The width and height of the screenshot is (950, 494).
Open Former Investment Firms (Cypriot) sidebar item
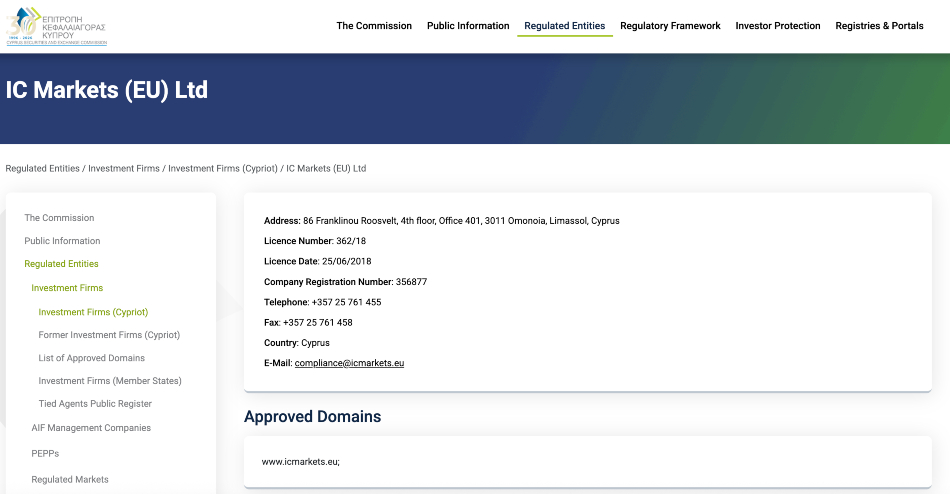coord(109,335)
